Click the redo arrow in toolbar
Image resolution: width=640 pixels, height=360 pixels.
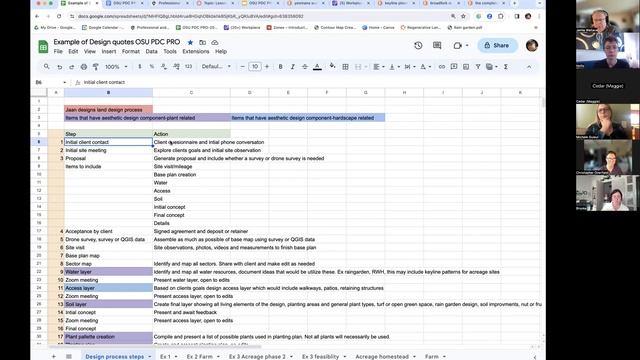point(71,67)
